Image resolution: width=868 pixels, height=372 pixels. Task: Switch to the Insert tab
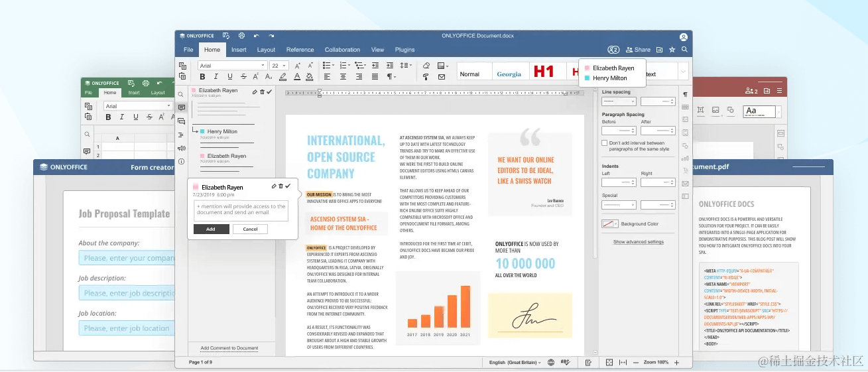click(x=239, y=50)
